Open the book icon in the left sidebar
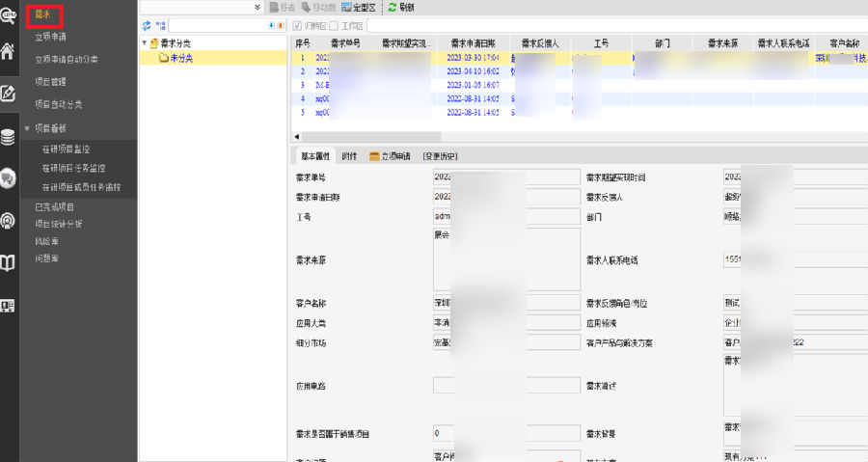Viewport: 868px width, 462px height. pos(9,262)
